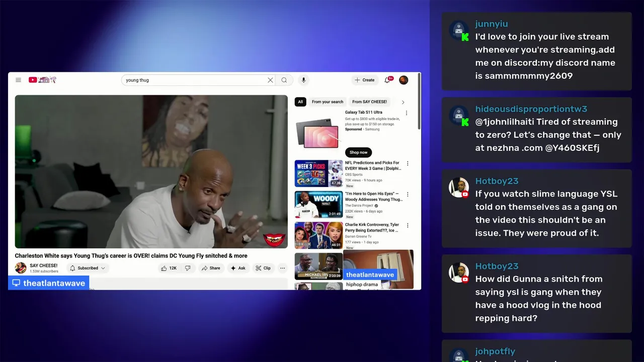644x362 pixels.
Task: Show more filter chips with right chevron
Action: click(403, 102)
